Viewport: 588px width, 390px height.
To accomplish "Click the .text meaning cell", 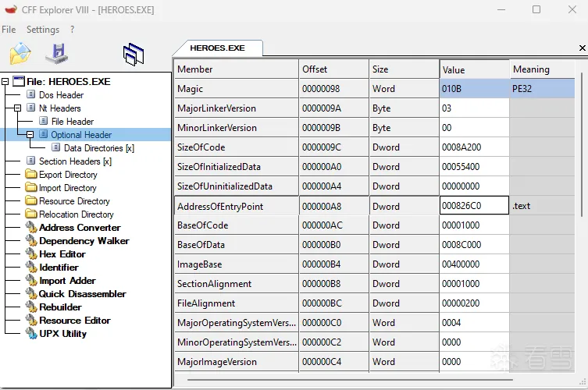I will click(542, 205).
